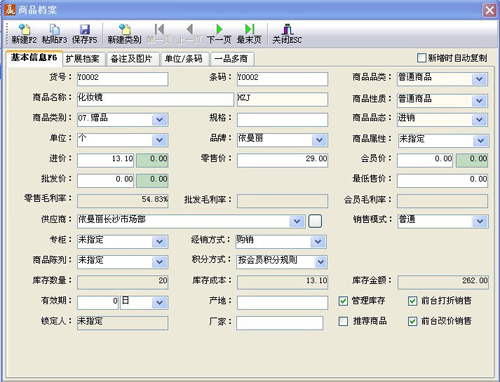Viewport: 500px width, 382px height.
Task: Uncheck 前台改价销售 checkbox
Action: [412, 321]
